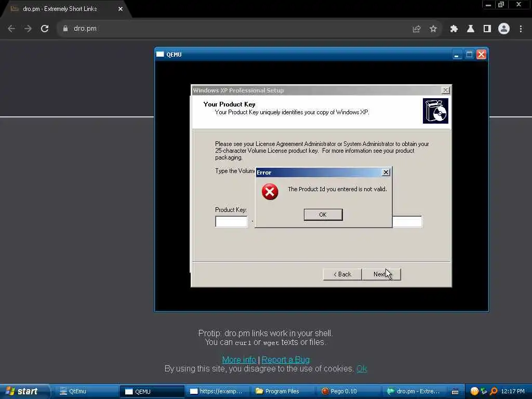Screen dimensions: 532x399
Task: Restore down the browser window
Action: [x=501, y=5]
